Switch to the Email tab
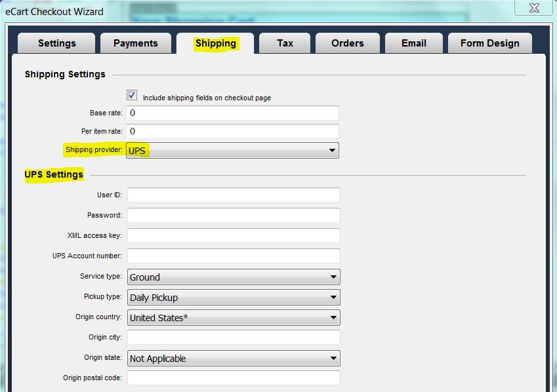Viewport: 557px width, 392px height. pos(414,43)
